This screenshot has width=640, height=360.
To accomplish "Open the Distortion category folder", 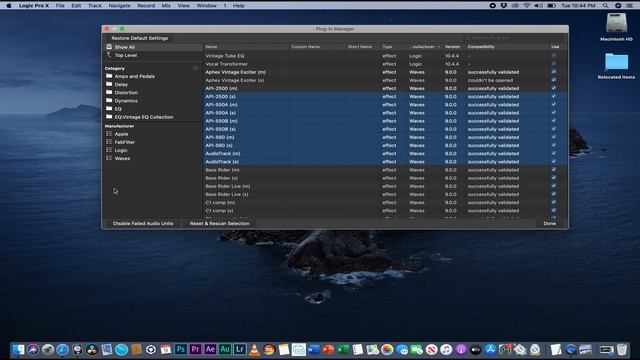I will (x=109, y=93).
